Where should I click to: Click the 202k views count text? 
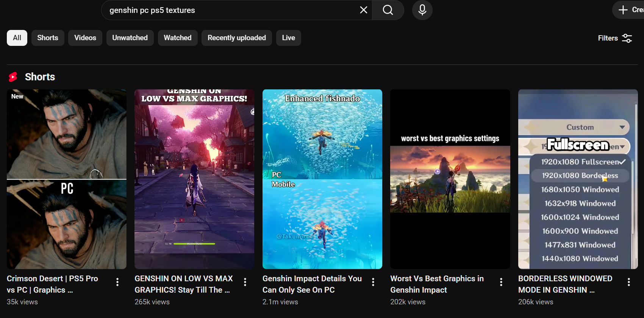(408, 302)
